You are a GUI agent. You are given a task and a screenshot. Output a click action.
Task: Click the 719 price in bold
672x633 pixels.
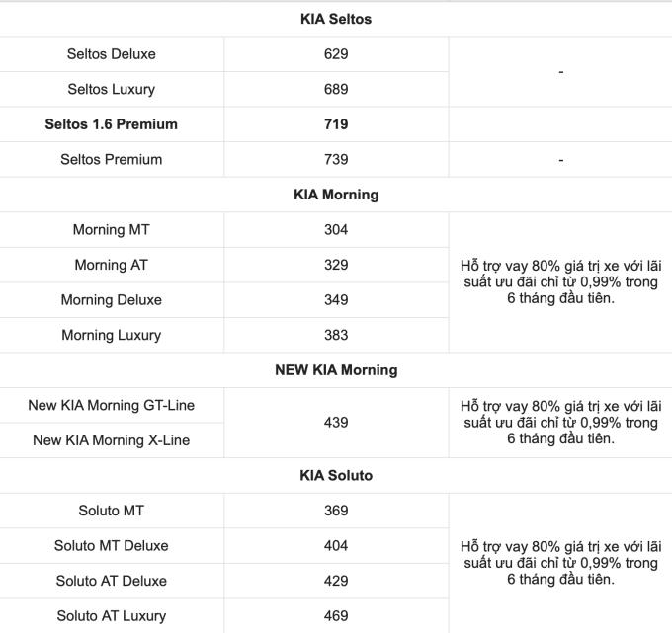click(336, 124)
